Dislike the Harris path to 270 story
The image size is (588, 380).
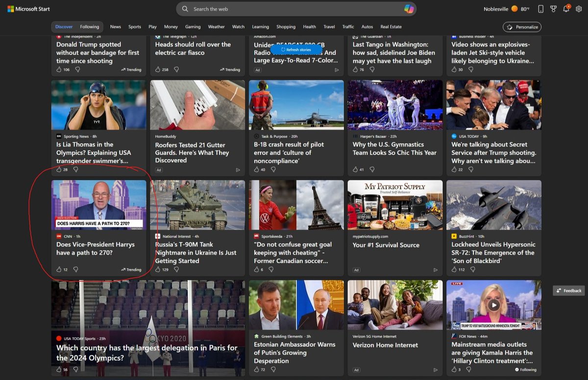[75, 269]
